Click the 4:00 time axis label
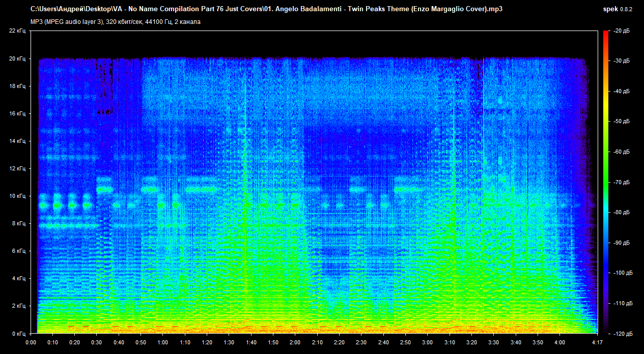 tap(559, 342)
